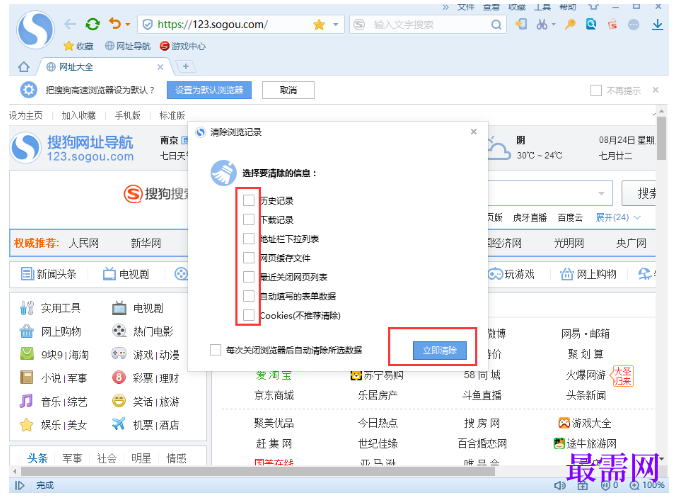Click 设置为默认浏览器 button

coord(209,90)
